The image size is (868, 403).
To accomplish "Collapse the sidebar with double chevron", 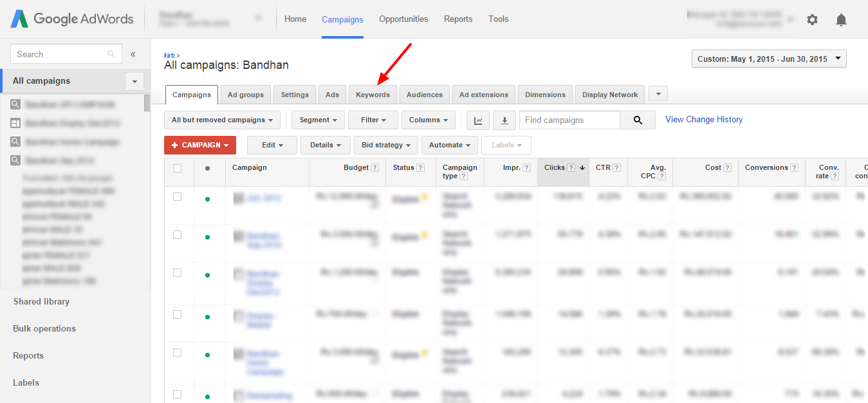I will 133,54.
